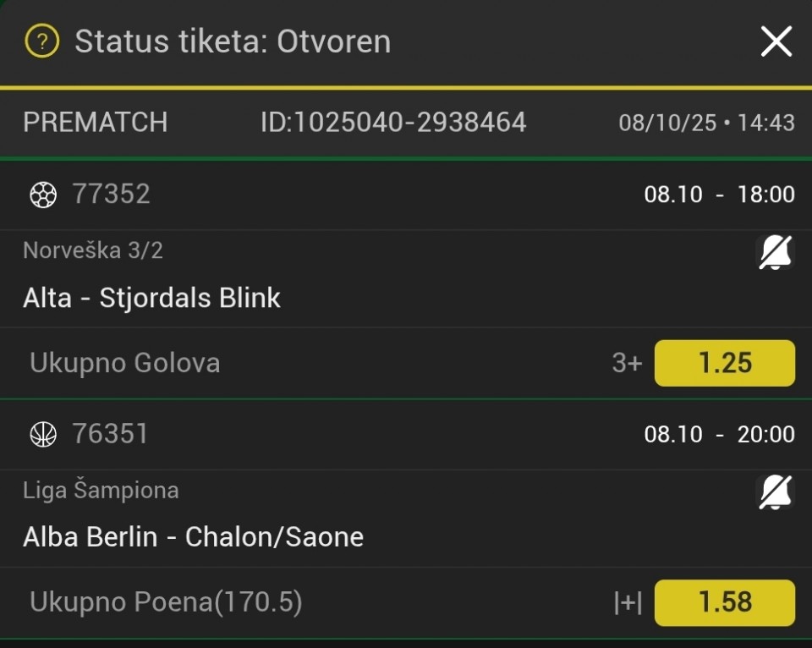Open Alba Berlin - Chalon/Saone match

194,537
